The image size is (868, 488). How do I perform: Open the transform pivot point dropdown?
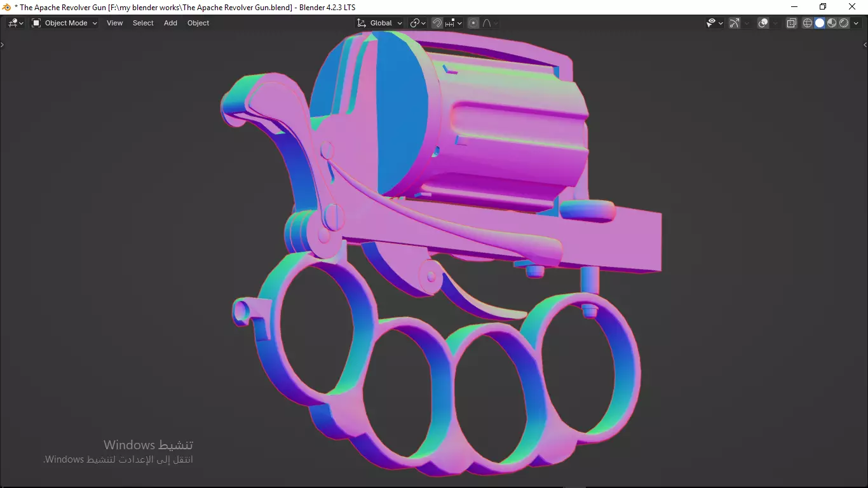418,23
